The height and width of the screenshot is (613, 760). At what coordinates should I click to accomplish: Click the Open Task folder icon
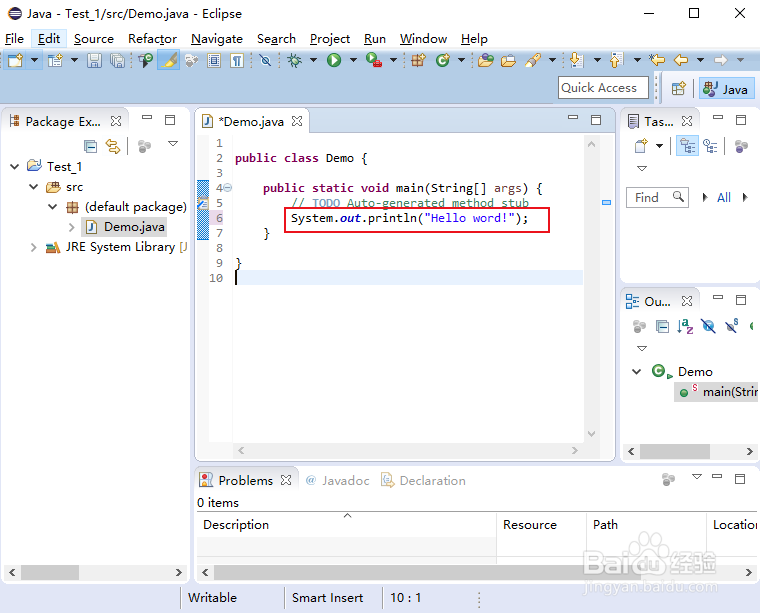click(x=508, y=60)
